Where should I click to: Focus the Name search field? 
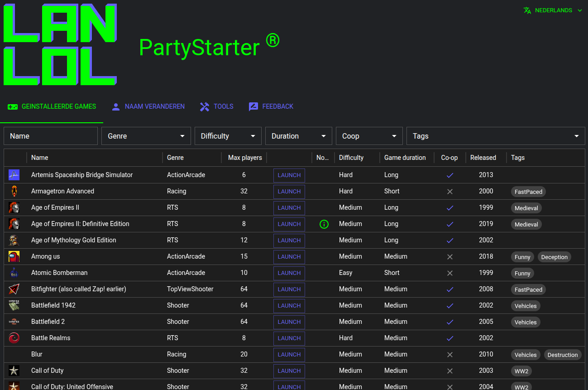(x=51, y=136)
